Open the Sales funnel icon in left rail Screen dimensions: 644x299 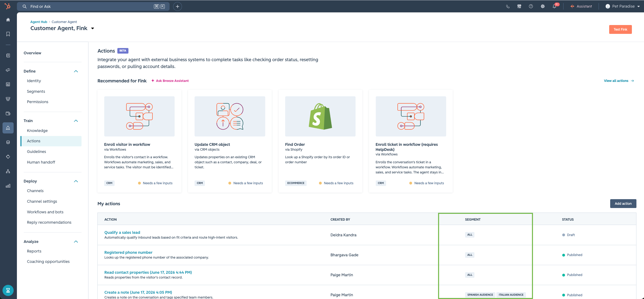[x=8, y=99]
